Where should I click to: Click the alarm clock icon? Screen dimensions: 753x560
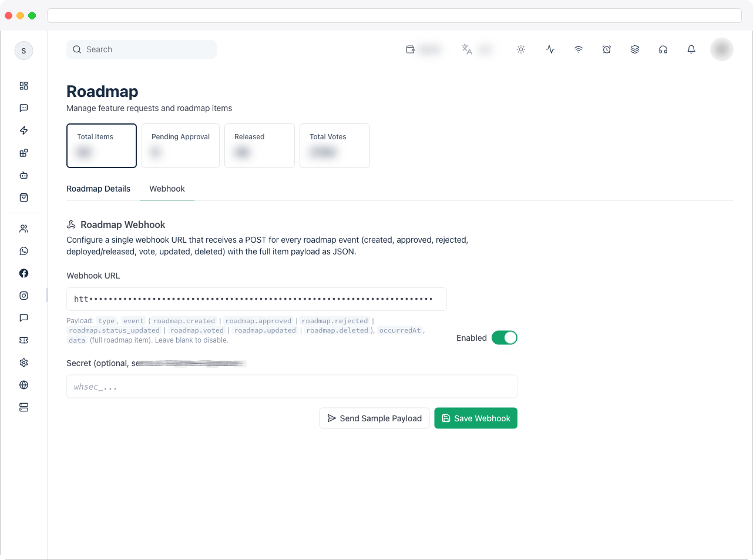(x=607, y=49)
